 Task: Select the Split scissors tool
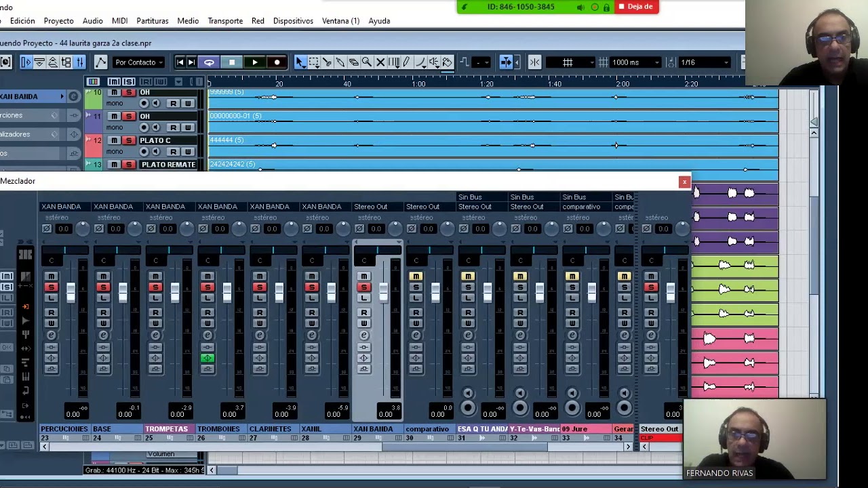pos(327,62)
